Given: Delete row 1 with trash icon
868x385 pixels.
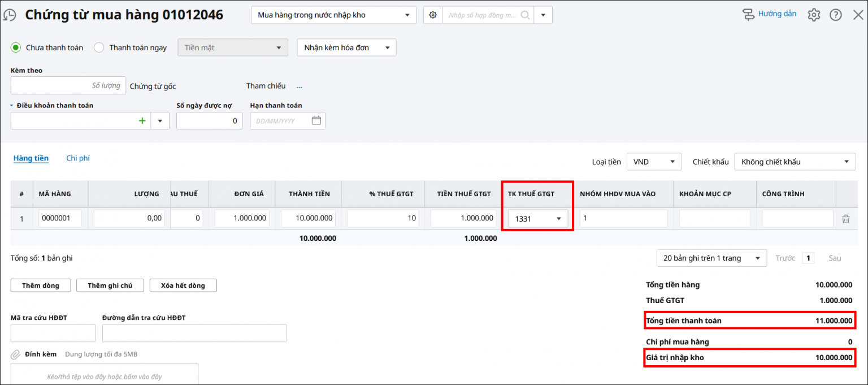Looking at the screenshot, I should pyautogui.click(x=845, y=219).
